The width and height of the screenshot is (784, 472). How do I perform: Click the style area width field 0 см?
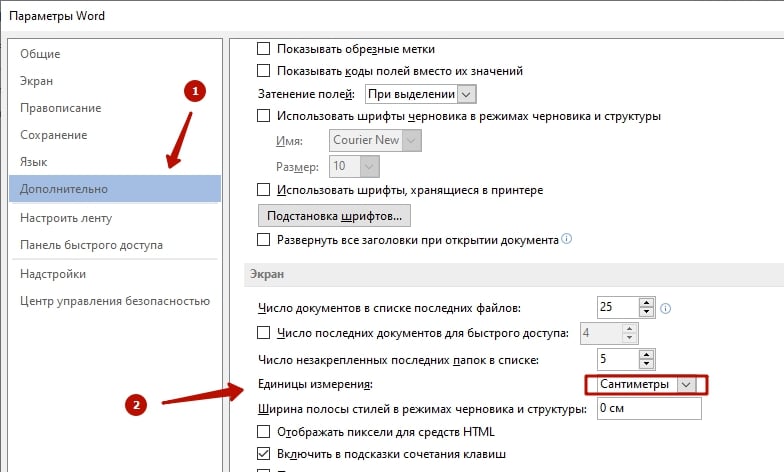649,408
